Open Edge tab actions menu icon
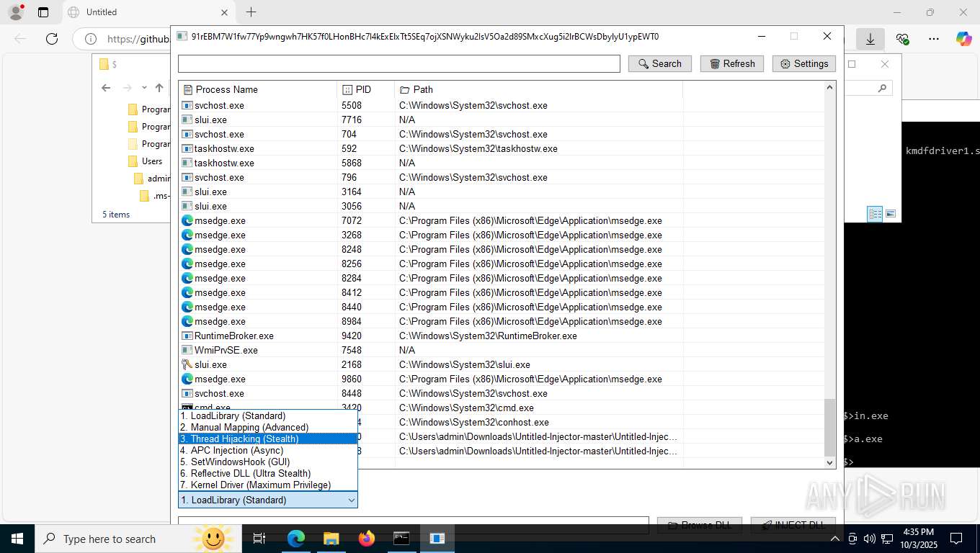Screen dimensions: 980x553 click(x=43, y=12)
